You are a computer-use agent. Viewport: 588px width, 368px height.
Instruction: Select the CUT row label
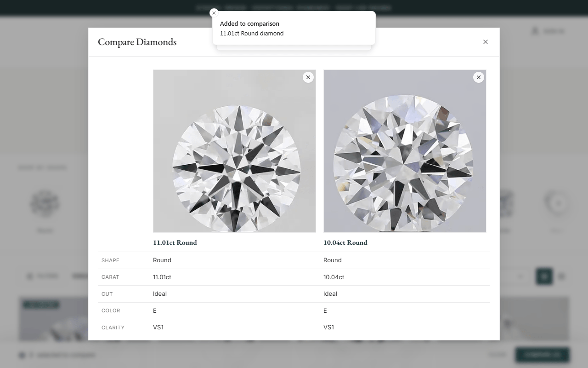click(107, 294)
